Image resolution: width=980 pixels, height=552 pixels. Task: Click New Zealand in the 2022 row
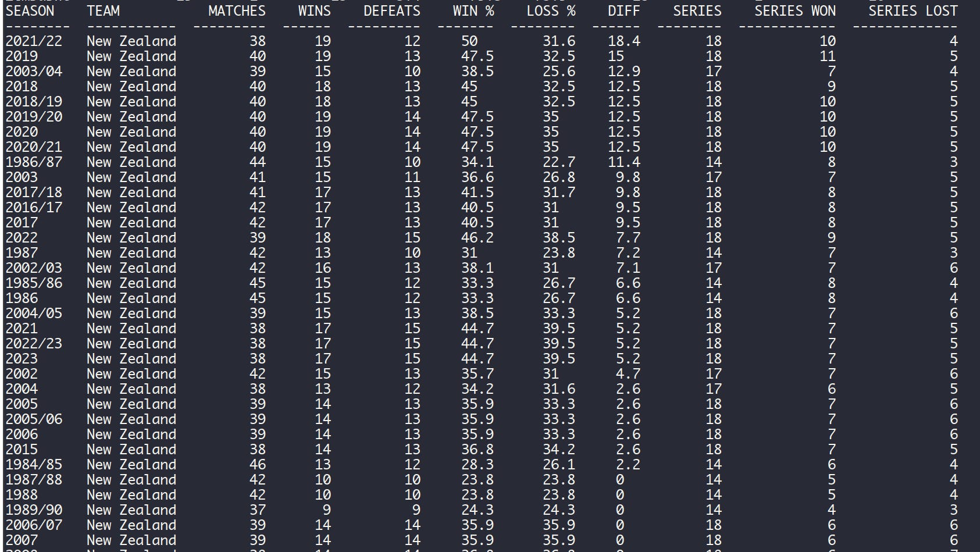[x=131, y=238]
